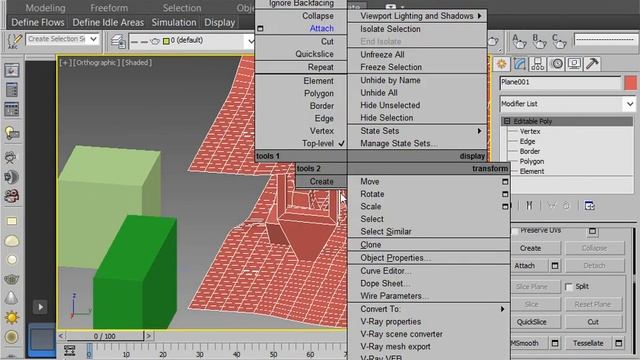The height and width of the screenshot is (360, 640).
Task: Open the Modify command panel tab
Action: coord(520,64)
